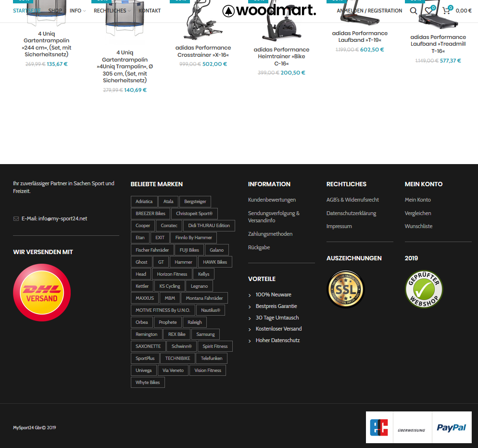Select the MOTIVE FITNESS By U.N.O. tag
Image resolution: width=478 pixels, height=448 pixels.
point(163,310)
